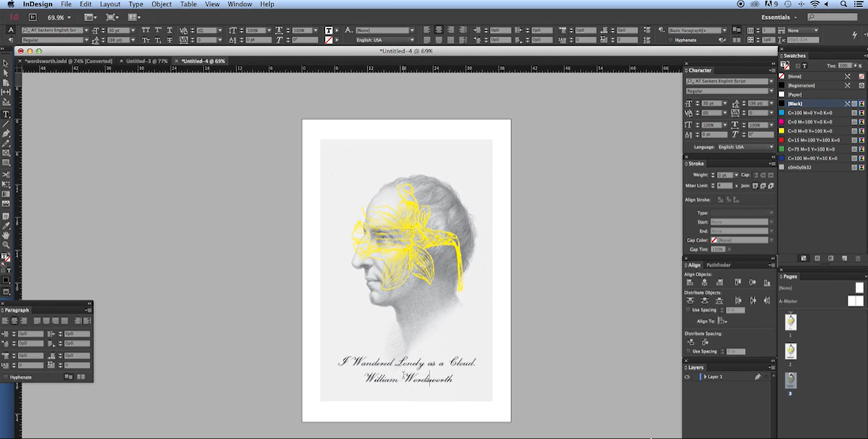Click the All Caps TT icon
Image resolution: width=868 pixels, height=439 pixels.
click(146, 30)
